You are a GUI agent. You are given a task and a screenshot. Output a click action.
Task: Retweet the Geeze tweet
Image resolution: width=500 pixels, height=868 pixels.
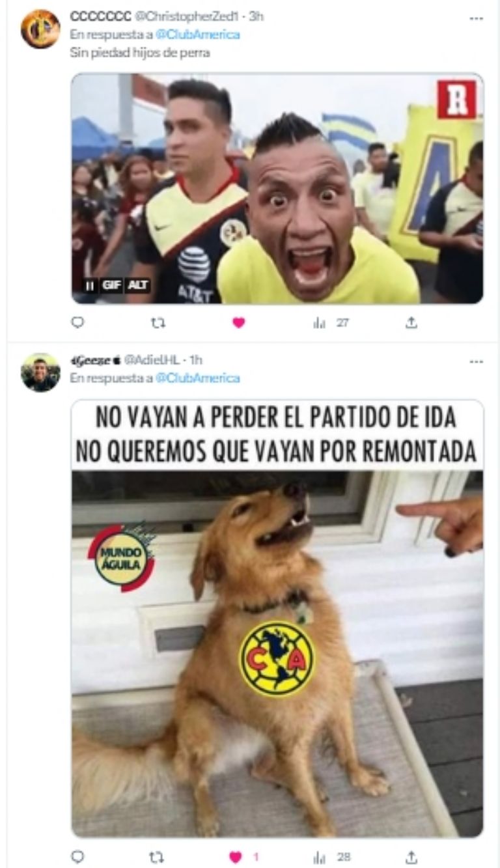(x=158, y=857)
